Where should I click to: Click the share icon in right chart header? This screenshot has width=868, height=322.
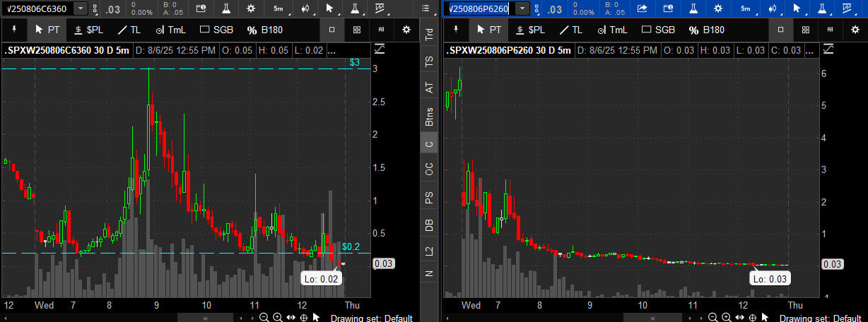[x=642, y=8]
